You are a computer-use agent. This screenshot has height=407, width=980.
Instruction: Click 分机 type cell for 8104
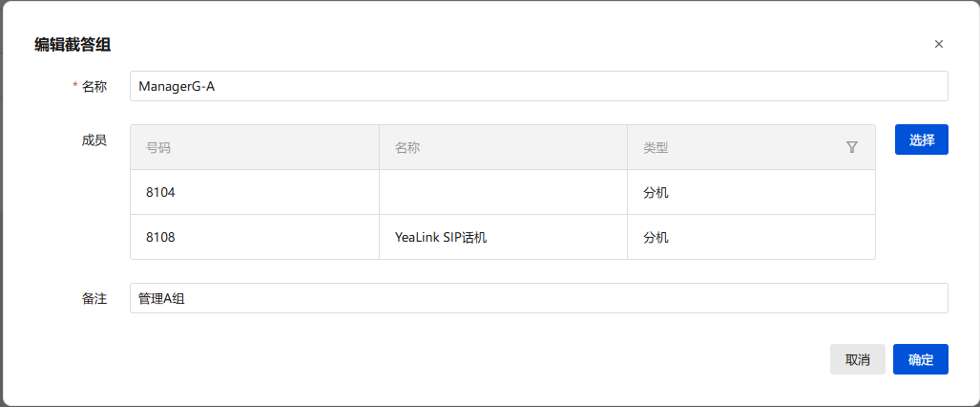point(656,192)
